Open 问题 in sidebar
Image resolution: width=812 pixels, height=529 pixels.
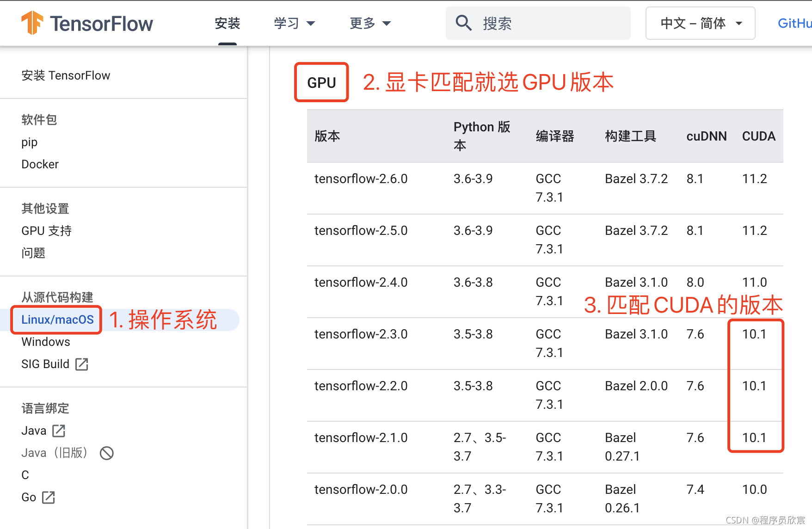(33, 253)
